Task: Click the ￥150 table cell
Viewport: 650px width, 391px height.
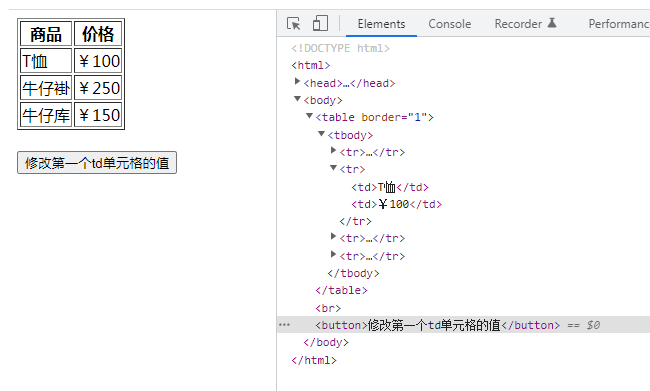Action: 98,115
